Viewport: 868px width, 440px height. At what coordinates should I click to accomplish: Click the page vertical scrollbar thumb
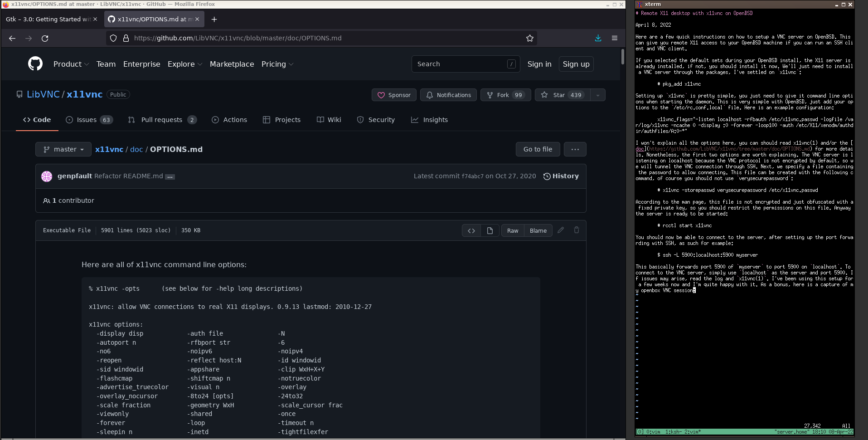click(x=623, y=57)
